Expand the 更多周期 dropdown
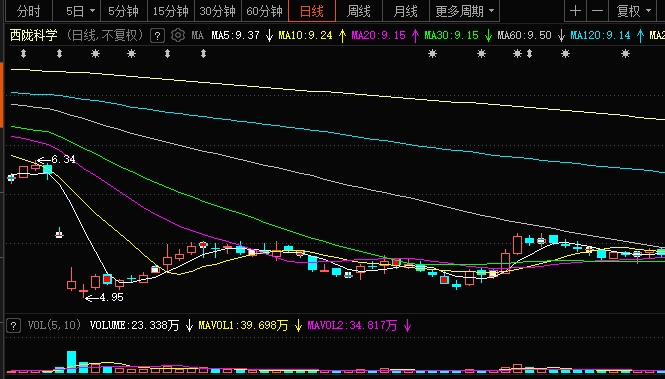 464,11
